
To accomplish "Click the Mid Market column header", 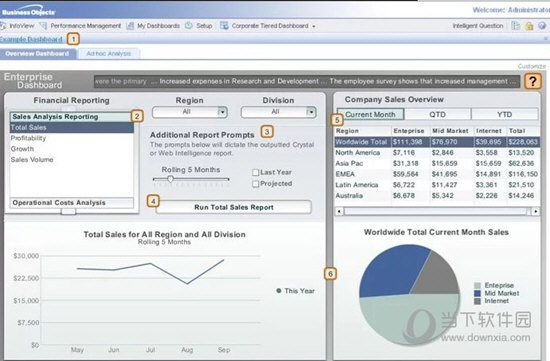I will pos(452,131).
